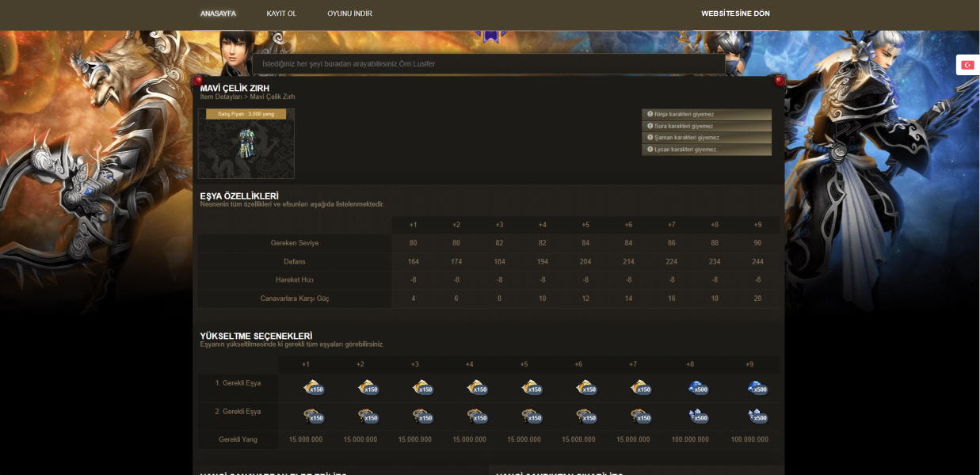980x475 pixels.
Task: Click the WEBSİTESİNE DÖN link
Action: pos(735,13)
